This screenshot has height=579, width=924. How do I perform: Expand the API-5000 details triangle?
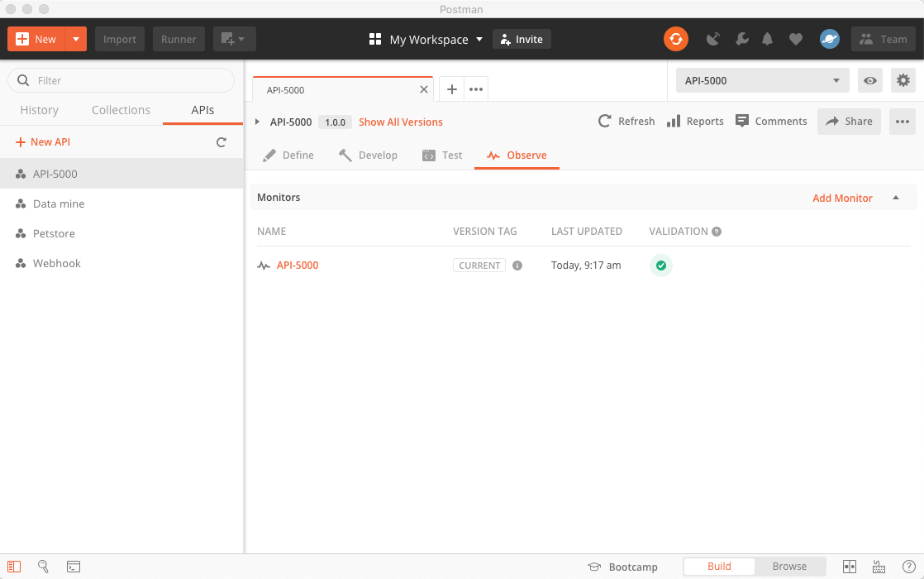[257, 122]
